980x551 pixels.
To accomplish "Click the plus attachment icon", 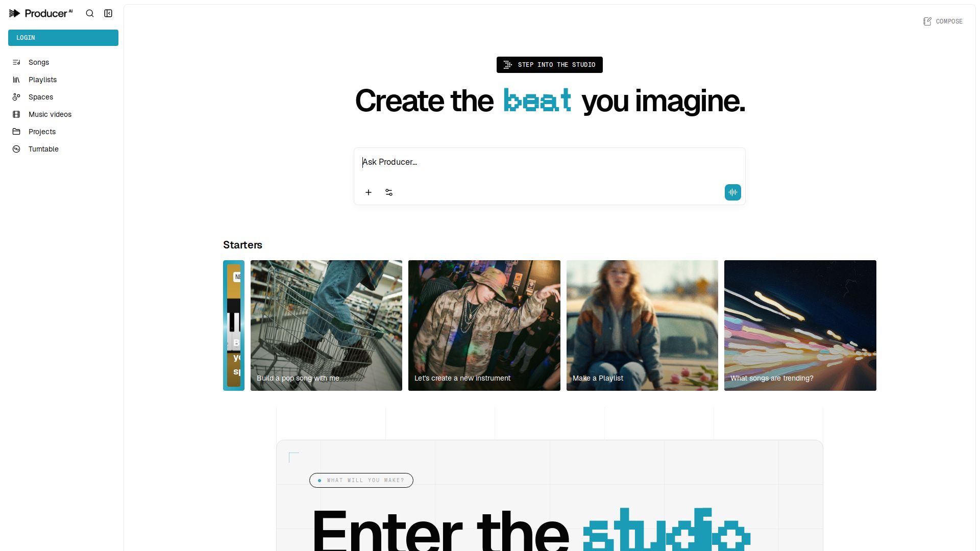I will pyautogui.click(x=369, y=192).
